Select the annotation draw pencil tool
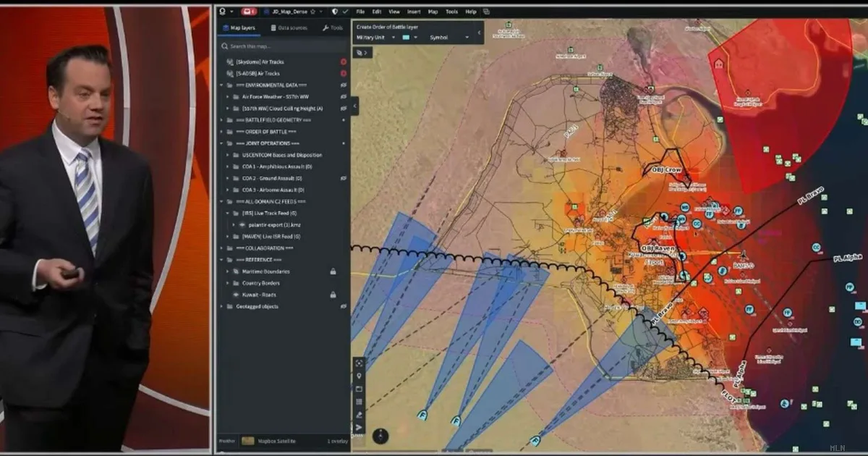Screen dimensions: 868x456 [359, 415]
